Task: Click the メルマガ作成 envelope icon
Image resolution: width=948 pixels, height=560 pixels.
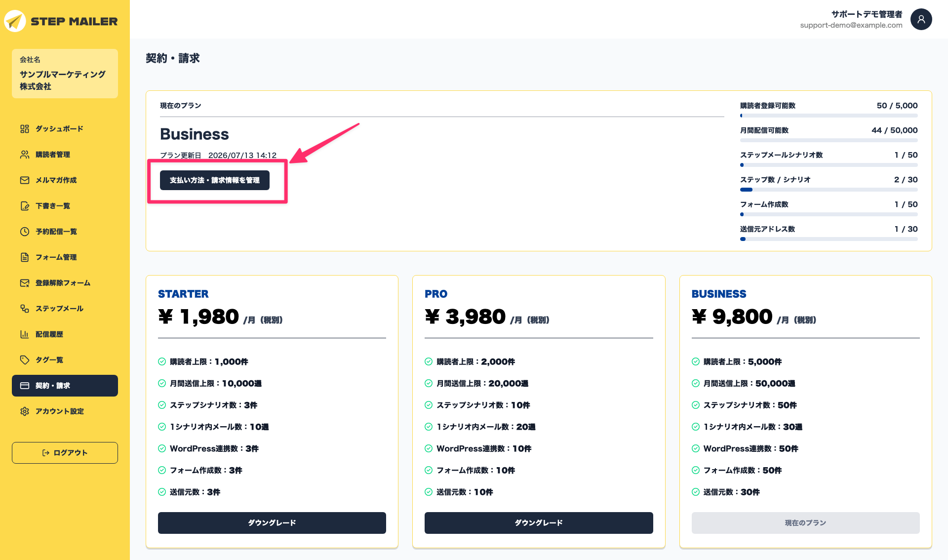Action: pyautogui.click(x=25, y=180)
